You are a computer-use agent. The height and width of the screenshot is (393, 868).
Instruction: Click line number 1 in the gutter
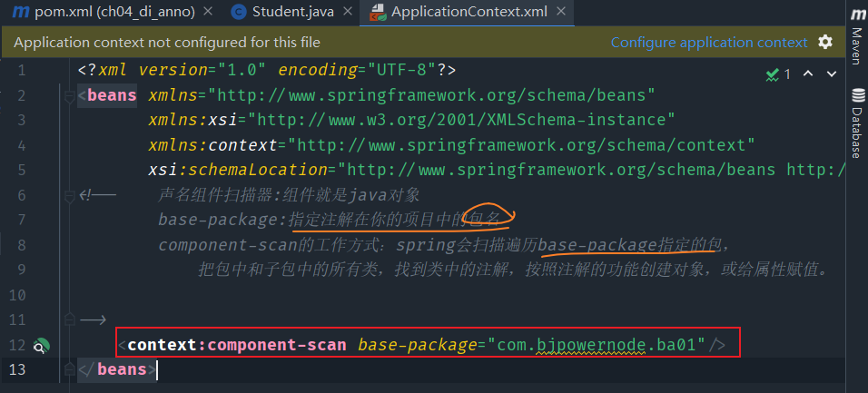click(21, 71)
